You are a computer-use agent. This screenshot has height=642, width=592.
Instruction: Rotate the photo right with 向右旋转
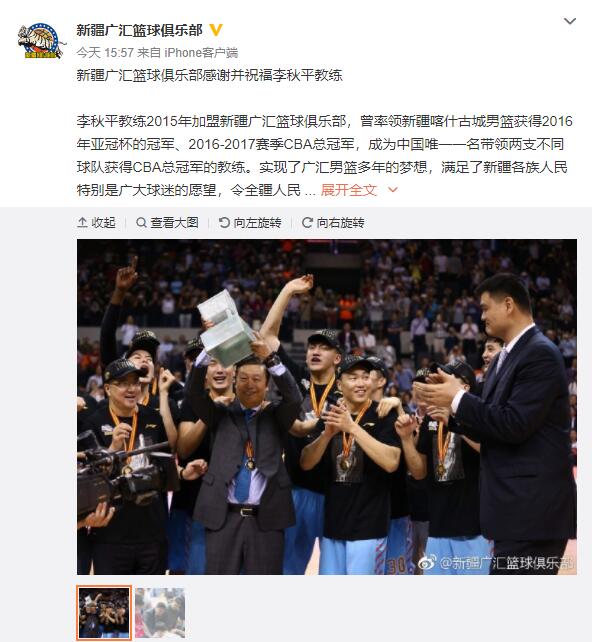pyautogui.click(x=333, y=223)
